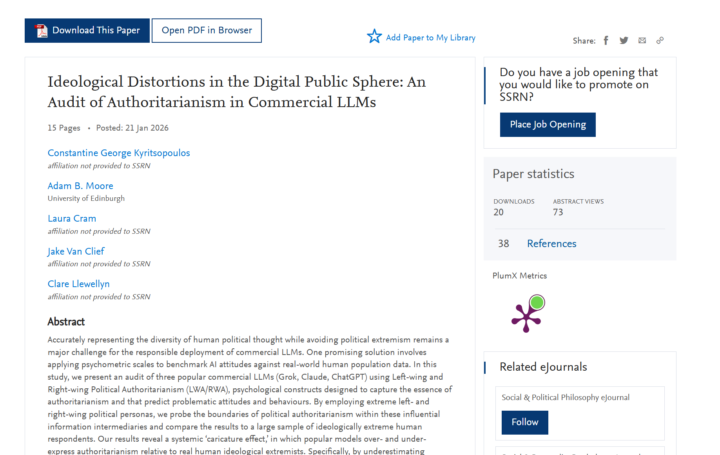Open author Constantine George Kyritsopoulos
Viewport: 720px width, 455px height.
[x=118, y=153]
